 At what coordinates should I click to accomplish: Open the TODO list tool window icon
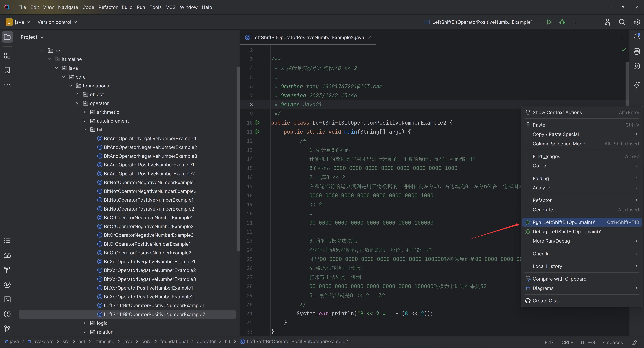pyautogui.click(x=7, y=241)
